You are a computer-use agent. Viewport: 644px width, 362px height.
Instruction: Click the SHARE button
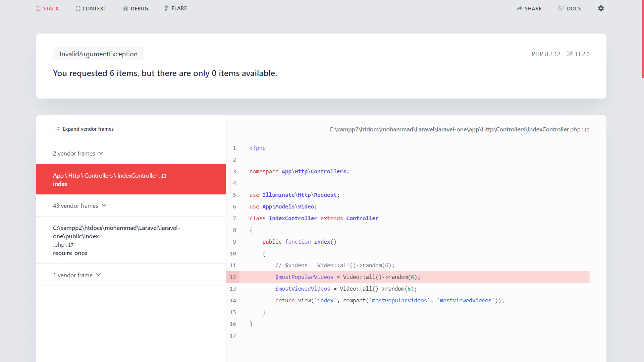click(529, 8)
